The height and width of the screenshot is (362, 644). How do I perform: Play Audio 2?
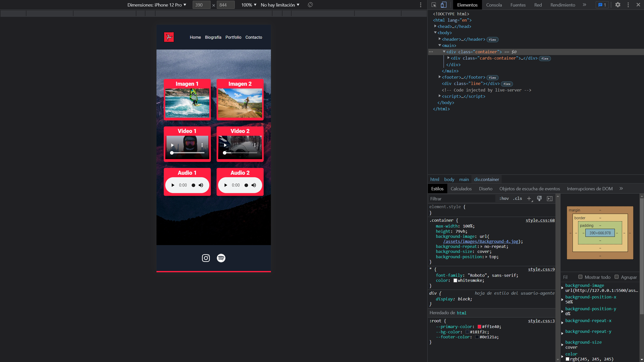(x=226, y=185)
